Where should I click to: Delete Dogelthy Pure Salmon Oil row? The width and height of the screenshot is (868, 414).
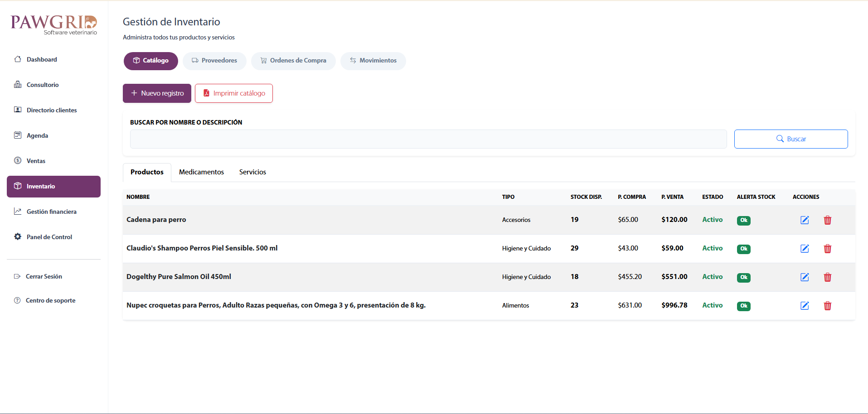(827, 277)
